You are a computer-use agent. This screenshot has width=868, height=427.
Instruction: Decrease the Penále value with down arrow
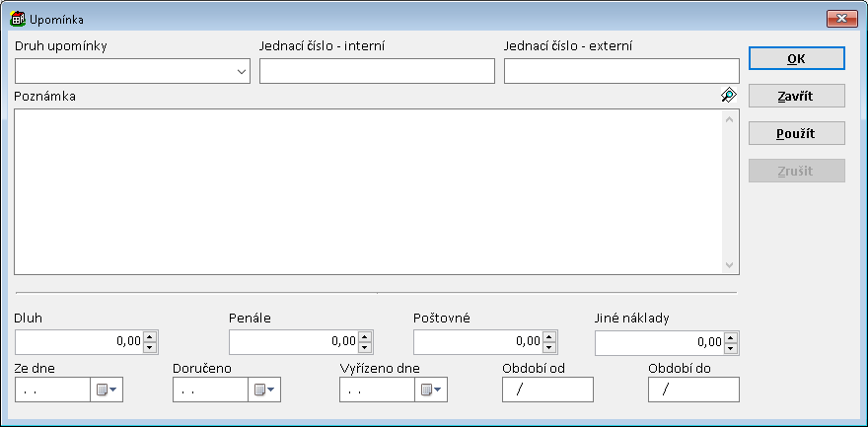pyautogui.click(x=364, y=347)
